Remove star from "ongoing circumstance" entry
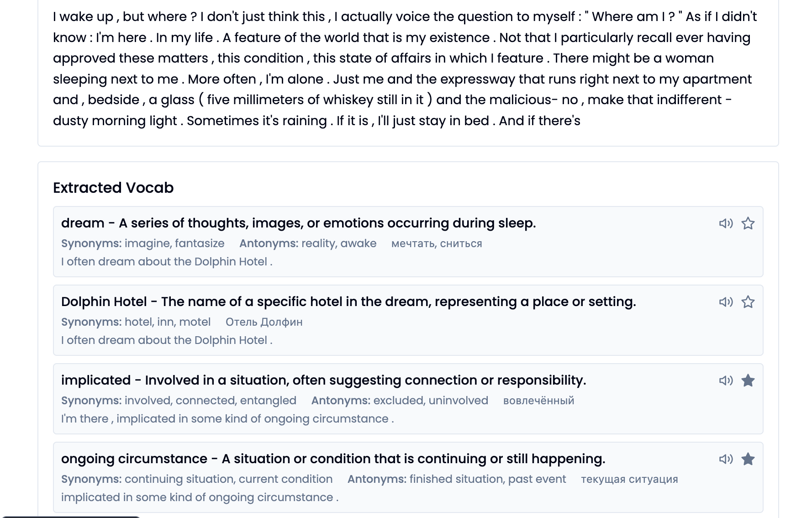The image size is (812, 518). click(749, 459)
